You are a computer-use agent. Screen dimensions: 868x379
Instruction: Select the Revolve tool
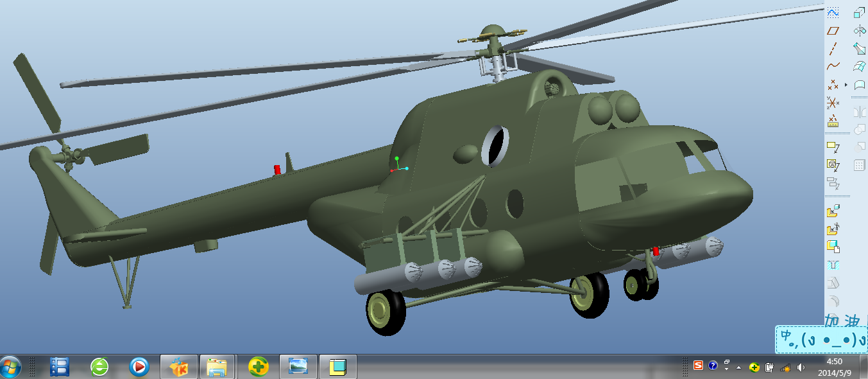[860, 30]
